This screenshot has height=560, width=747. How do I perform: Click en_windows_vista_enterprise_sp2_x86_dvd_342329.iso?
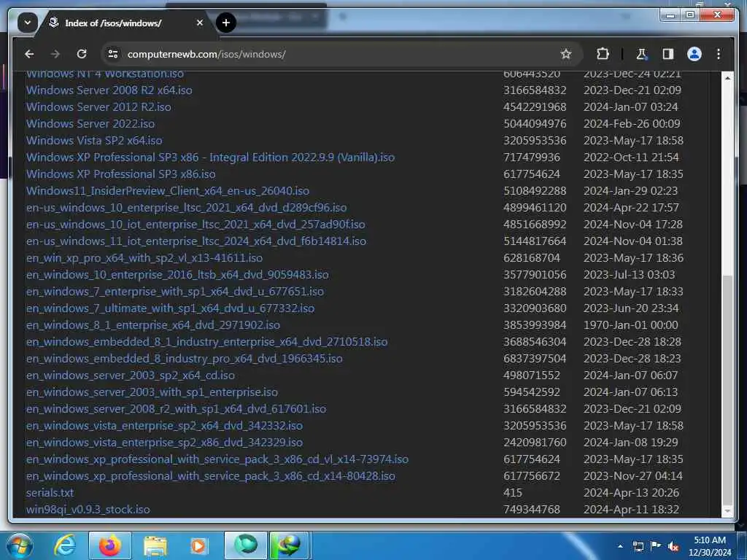[164, 443]
